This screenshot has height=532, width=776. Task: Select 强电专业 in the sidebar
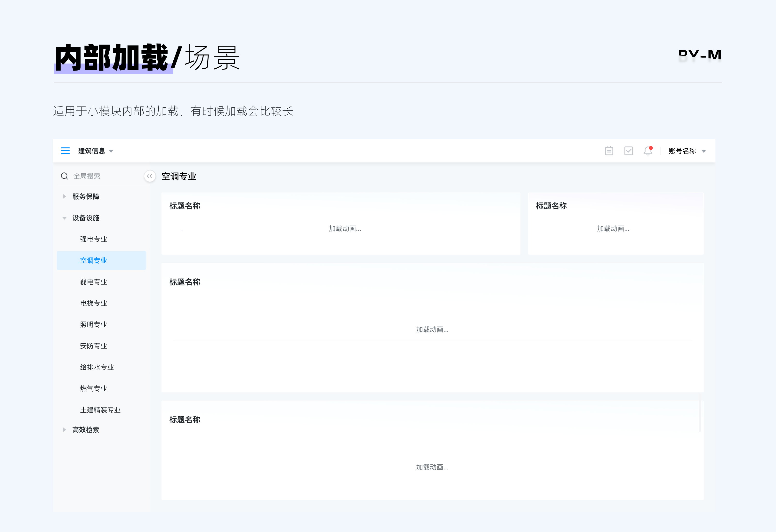94,239
